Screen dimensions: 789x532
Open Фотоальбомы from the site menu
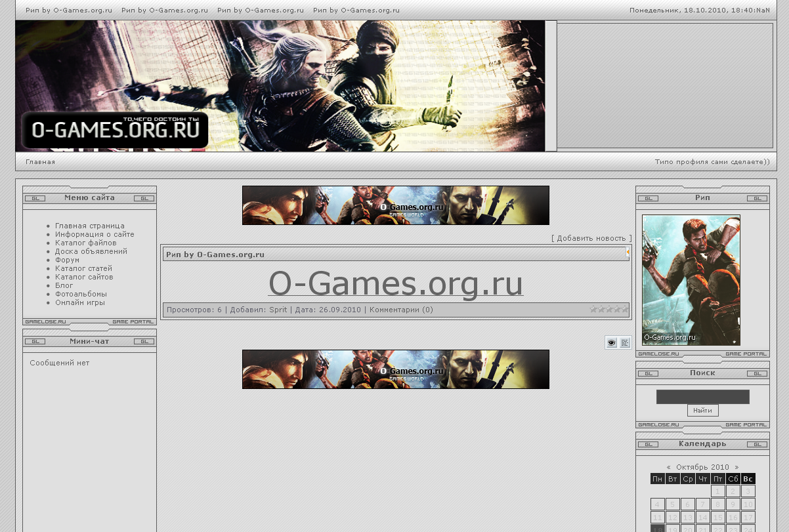coord(81,294)
